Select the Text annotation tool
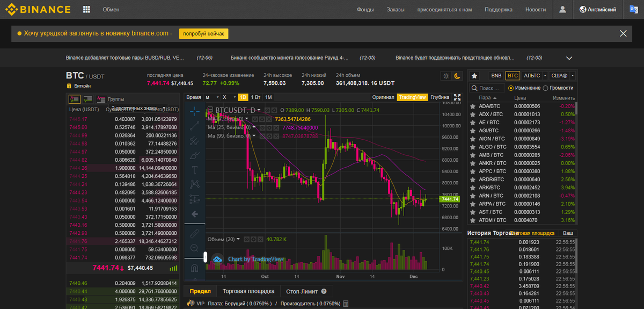 [195, 170]
